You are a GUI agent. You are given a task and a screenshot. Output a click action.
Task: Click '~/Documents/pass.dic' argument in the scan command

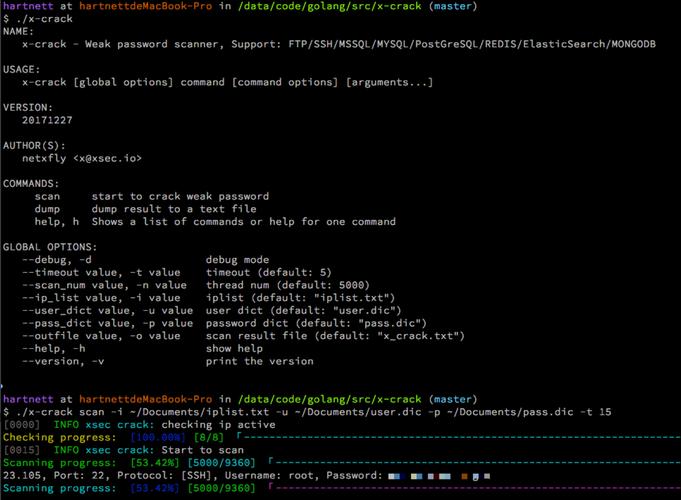pos(510,412)
